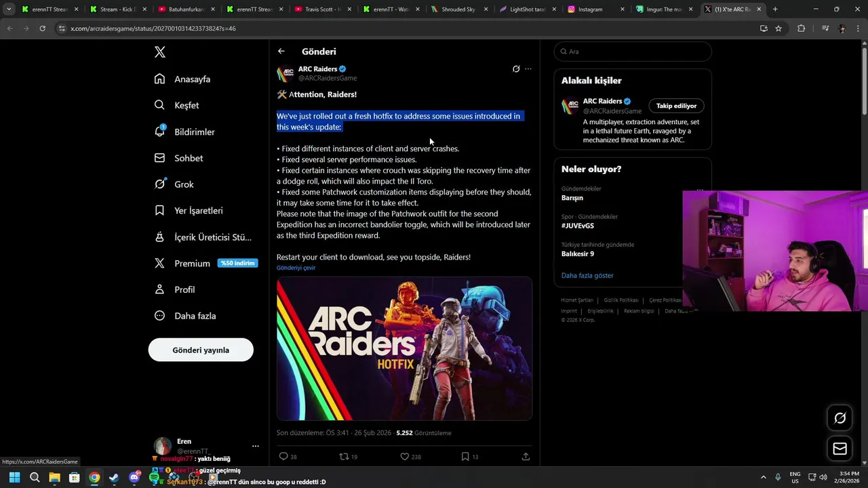This screenshot has width=868, height=488.
Task: Open Windows Start menu
Action: tap(14, 478)
